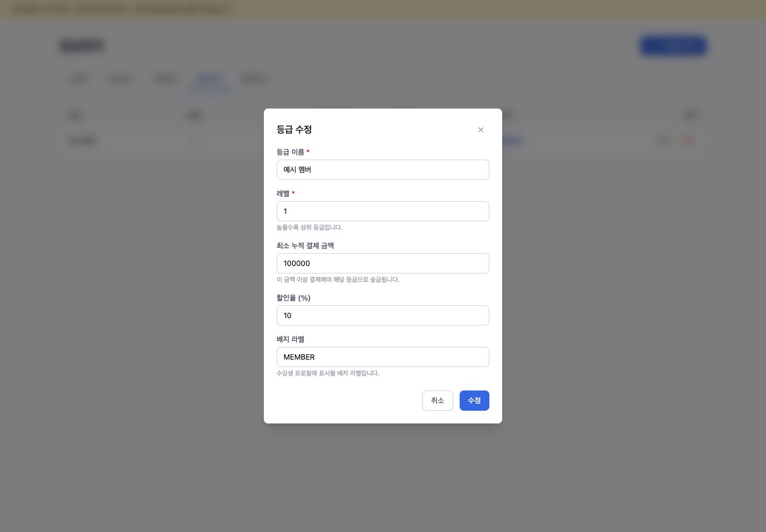The width and height of the screenshot is (766, 532).
Task: Click the 등급 이름 field label
Action: click(x=290, y=152)
